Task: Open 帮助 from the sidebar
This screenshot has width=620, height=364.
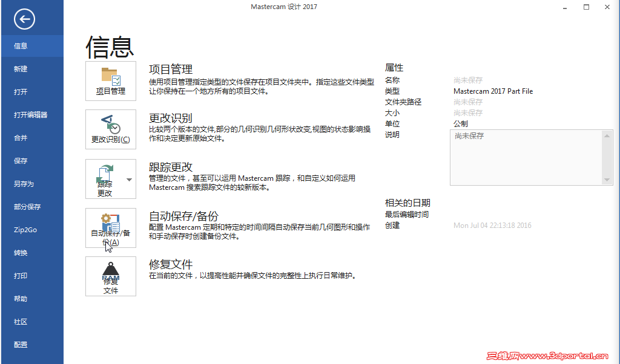Action: (32, 299)
